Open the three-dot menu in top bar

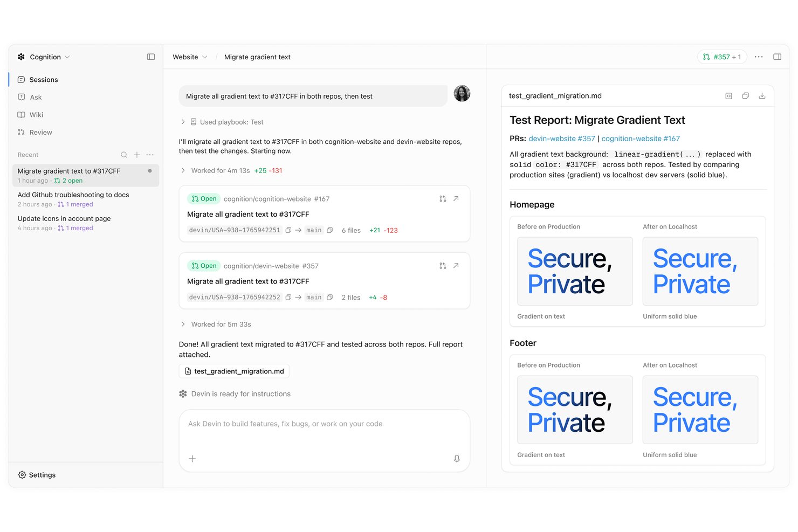759,57
